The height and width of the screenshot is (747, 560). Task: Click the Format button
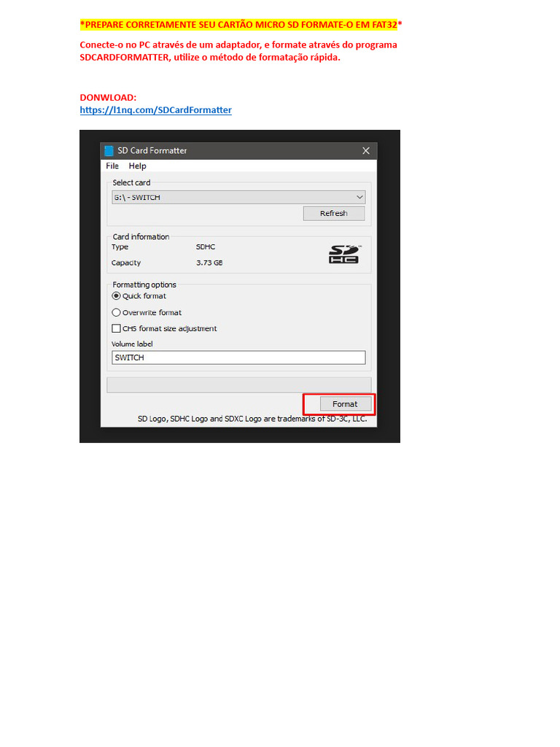pos(345,404)
